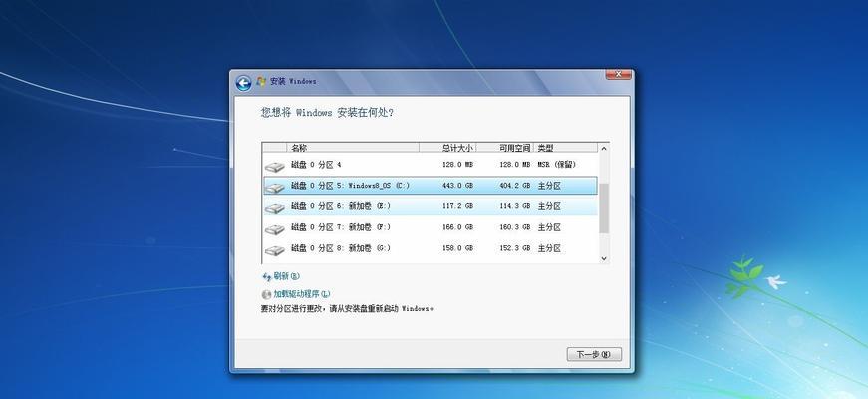This screenshot has width=868, height=399.
Task: Click the drive icon for partition 7 (F:)
Action: (275, 228)
